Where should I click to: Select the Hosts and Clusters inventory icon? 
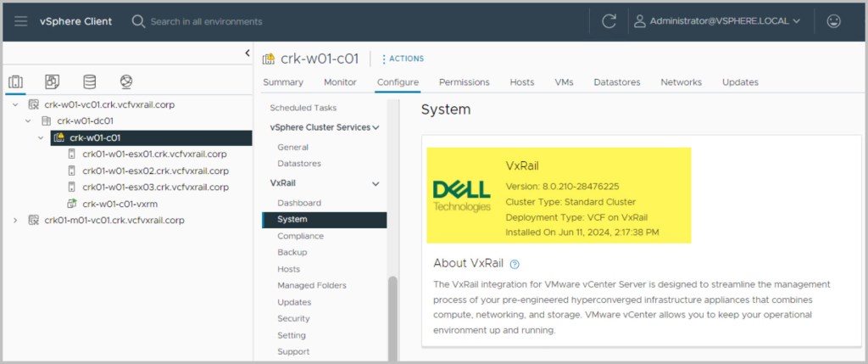coord(15,82)
